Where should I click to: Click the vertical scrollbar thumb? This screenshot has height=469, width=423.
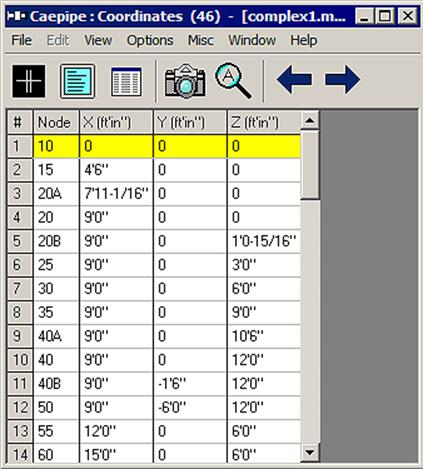tap(310, 164)
